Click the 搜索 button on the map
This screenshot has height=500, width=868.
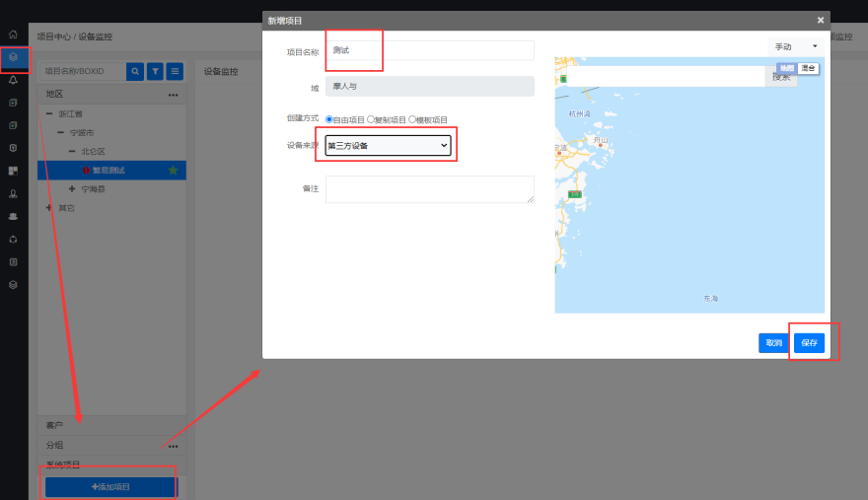781,77
